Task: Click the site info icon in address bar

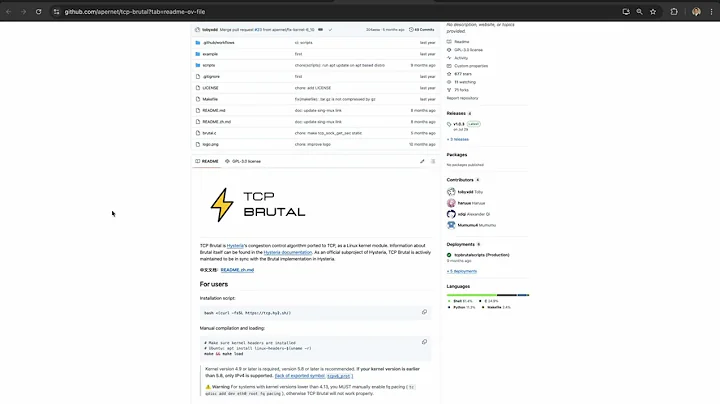Action: (56, 11)
